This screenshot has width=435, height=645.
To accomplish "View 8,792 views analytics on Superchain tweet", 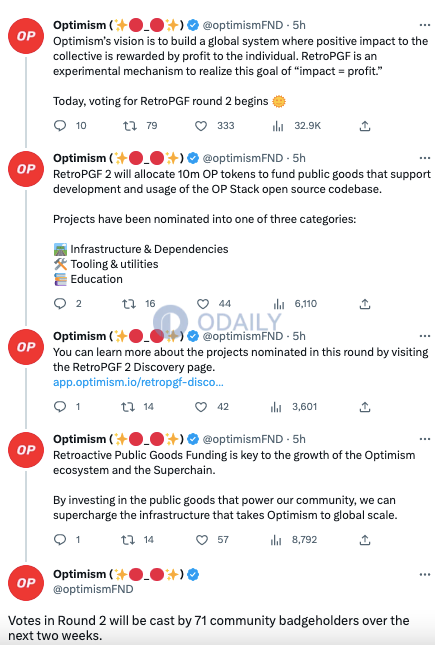I will pos(276,540).
